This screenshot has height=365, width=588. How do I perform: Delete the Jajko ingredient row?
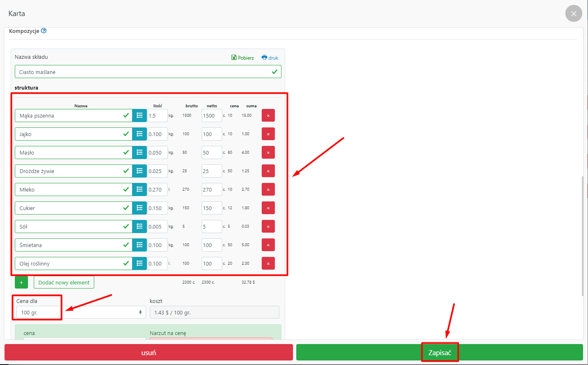click(x=268, y=134)
